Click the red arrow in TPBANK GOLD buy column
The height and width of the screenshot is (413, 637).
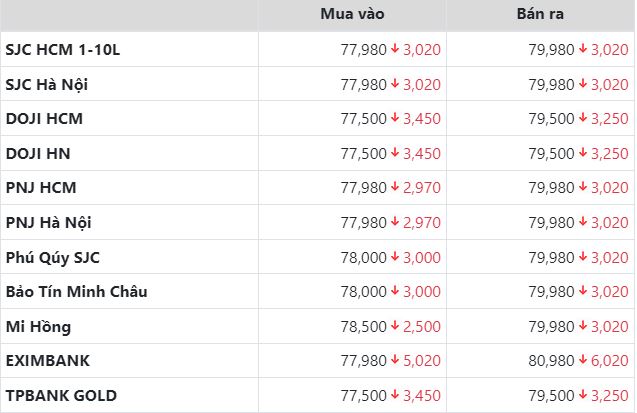pos(395,394)
